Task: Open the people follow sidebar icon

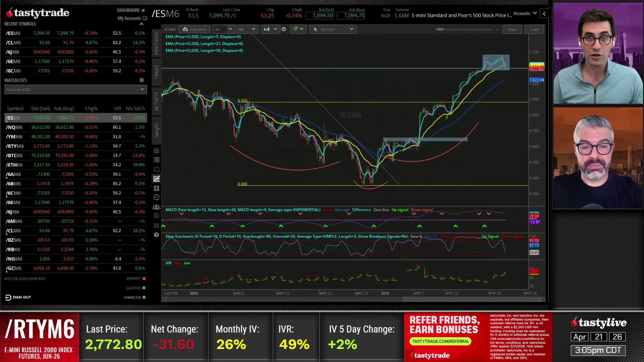Action: [x=156, y=207]
